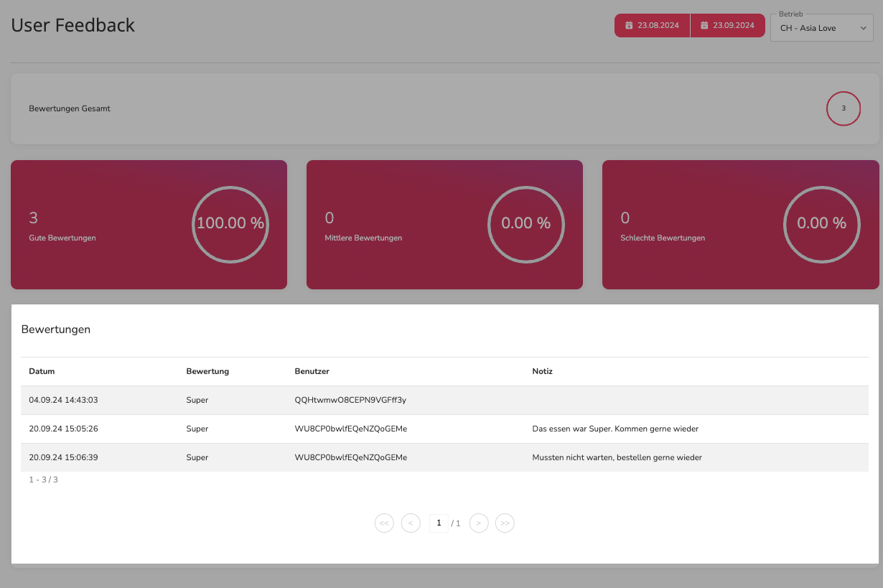Image resolution: width=883 pixels, height=588 pixels.
Task: Click Super rating in 15:06:39 row
Action: pos(197,457)
